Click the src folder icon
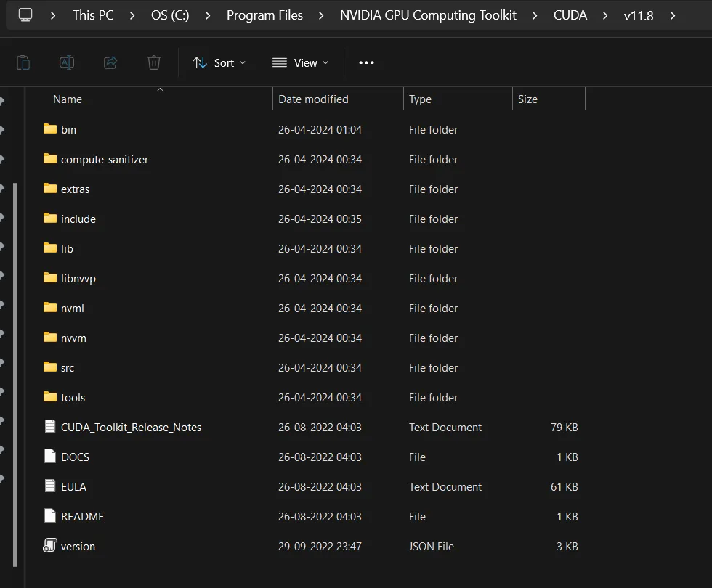712x588 pixels. point(50,367)
